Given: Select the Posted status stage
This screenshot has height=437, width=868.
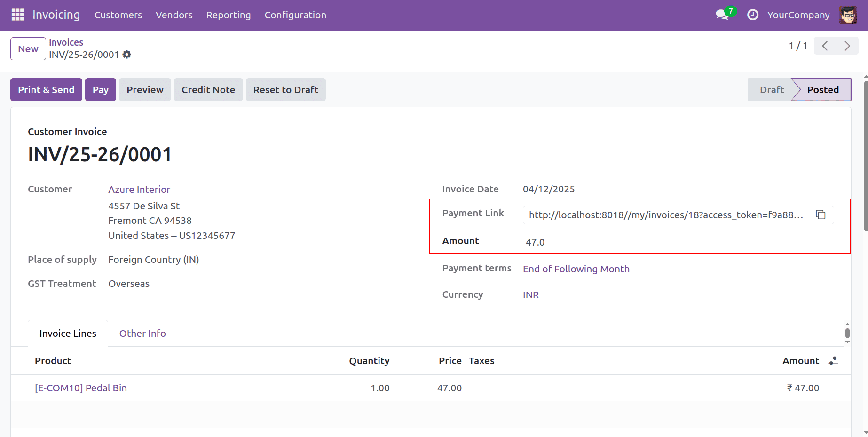Looking at the screenshot, I should [823, 90].
